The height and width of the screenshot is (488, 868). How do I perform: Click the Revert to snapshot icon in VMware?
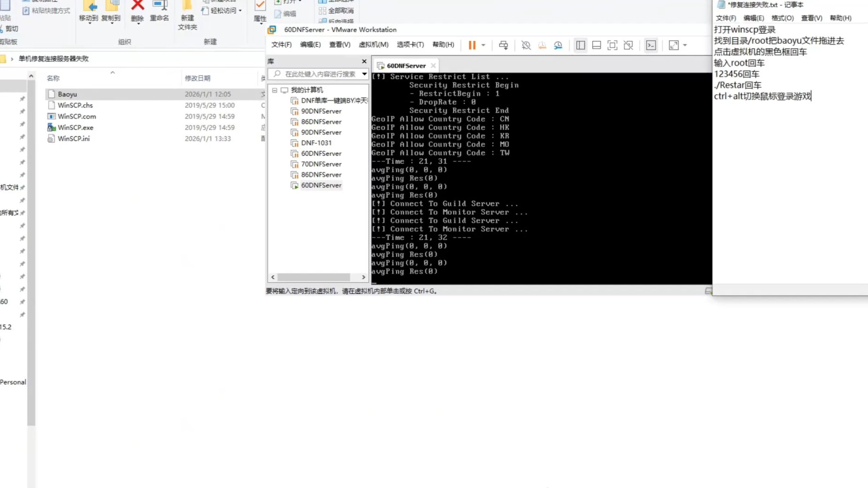[x=542, y=45]
